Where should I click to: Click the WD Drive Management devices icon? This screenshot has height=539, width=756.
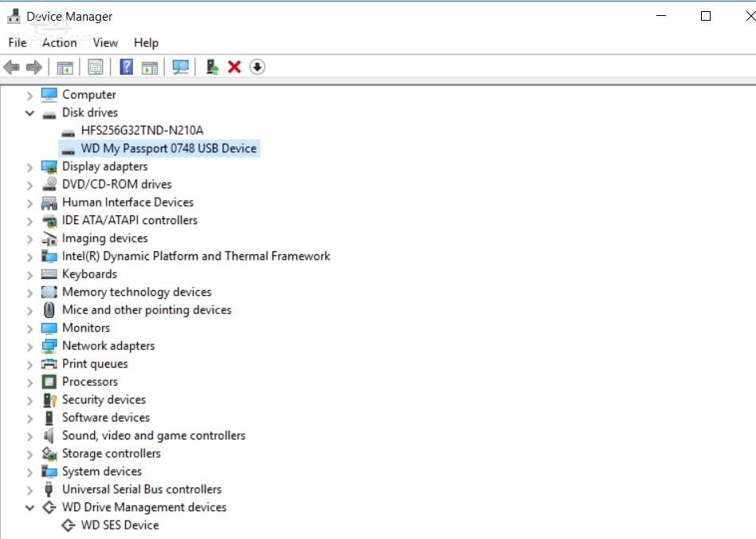(49, 507)
